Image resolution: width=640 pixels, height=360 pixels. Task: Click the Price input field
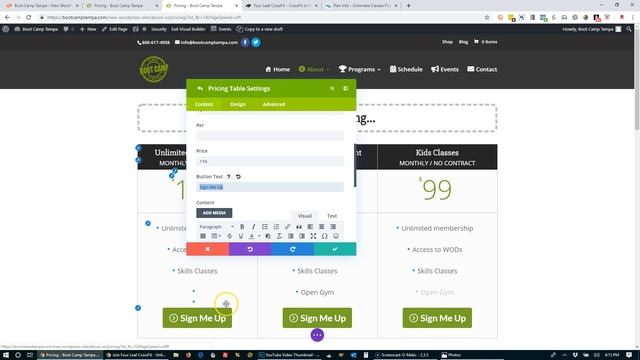tap(270, 162)
